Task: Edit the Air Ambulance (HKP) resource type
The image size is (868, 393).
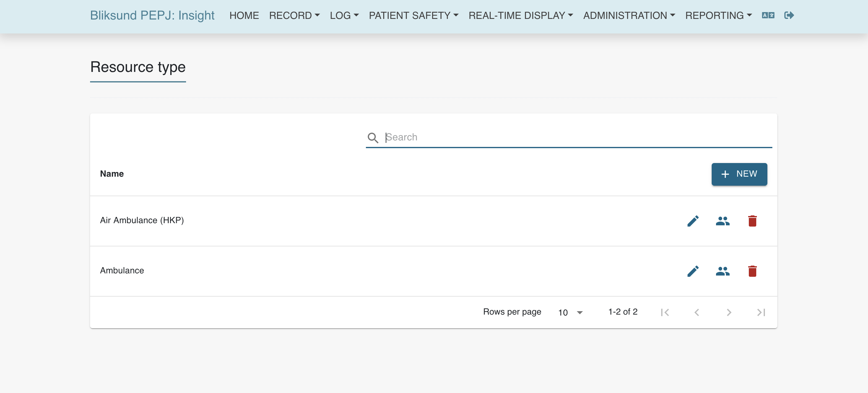Action: click(693, 221)
